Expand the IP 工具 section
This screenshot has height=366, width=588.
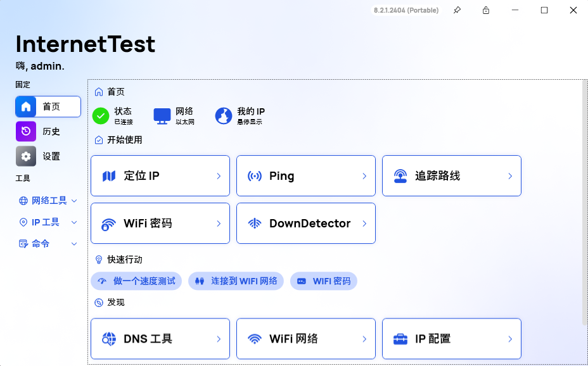click(46, 222)
